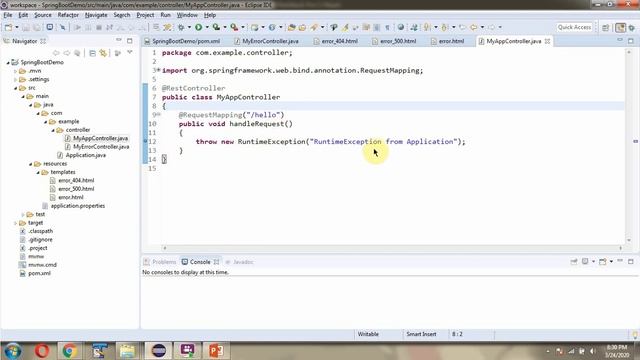Open PowerPoint from Windows taskbar

pos(216,351)
